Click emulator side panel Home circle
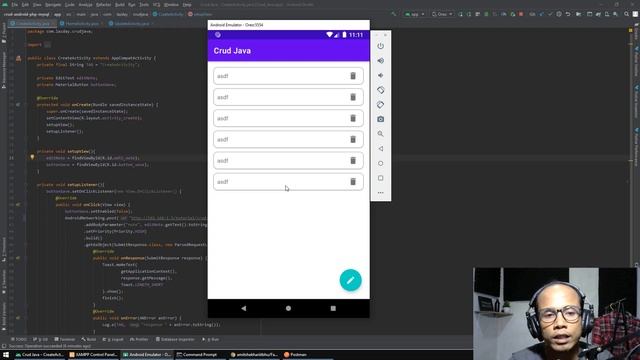The width and height of the screenshot is (640, 360). tap(380, 163)
